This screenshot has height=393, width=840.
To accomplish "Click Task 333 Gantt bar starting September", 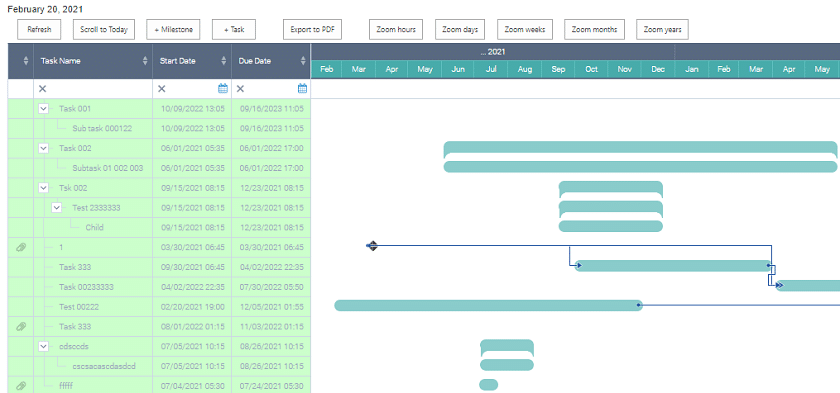I will click(673, 266).
